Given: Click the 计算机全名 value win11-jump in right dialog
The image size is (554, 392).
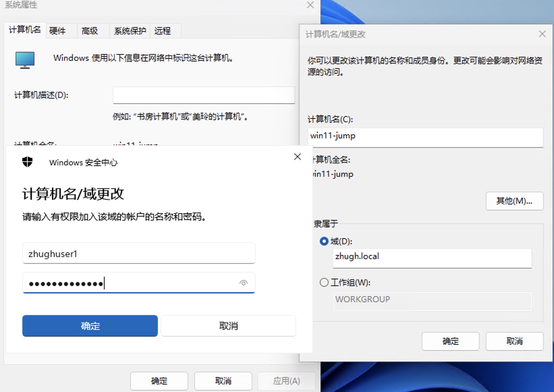Looking at the screenshot, I should [x=333, y=174].
